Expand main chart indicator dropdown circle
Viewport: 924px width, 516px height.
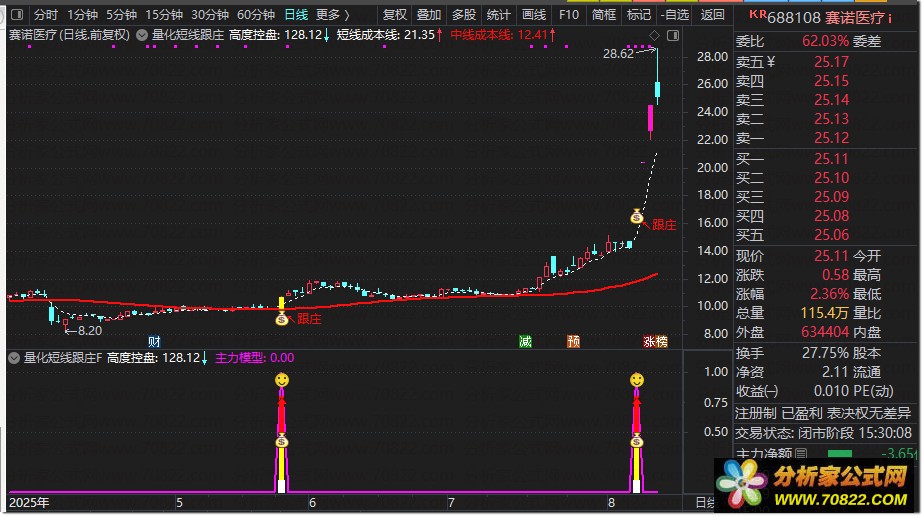pyautogui.click(x=142, y=35)
